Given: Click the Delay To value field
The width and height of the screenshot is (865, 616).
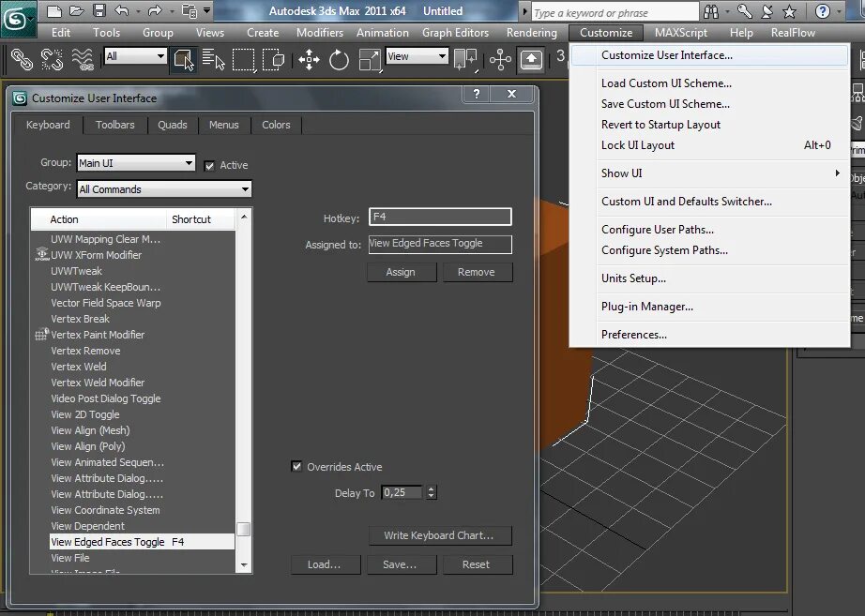Looking at the screenshot, I should click(402, 492).
